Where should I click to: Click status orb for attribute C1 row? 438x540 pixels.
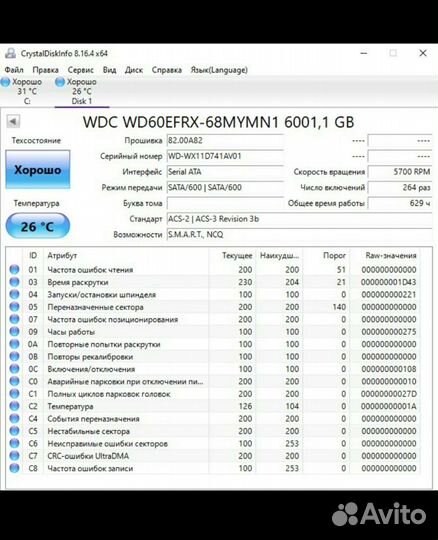coord(14,394)
